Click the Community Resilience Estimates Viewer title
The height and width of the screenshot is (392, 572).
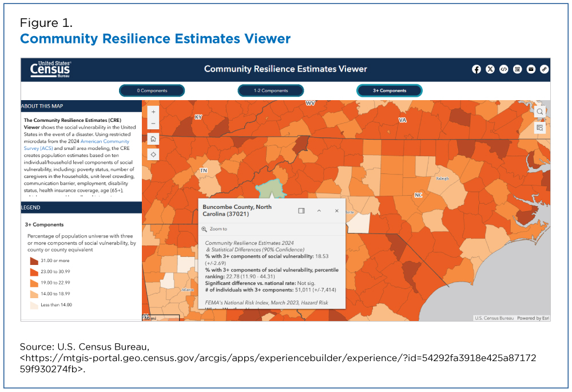pos(285,69)
